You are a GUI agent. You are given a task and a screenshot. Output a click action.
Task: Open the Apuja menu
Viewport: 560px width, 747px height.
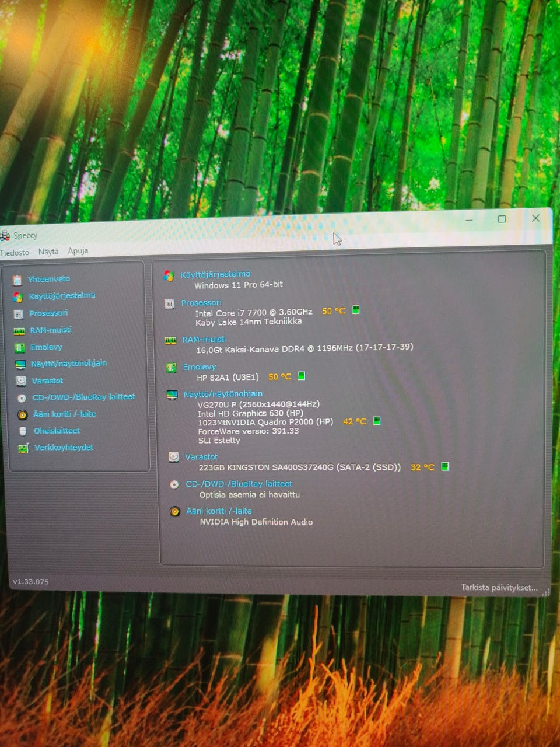[78, 250]
